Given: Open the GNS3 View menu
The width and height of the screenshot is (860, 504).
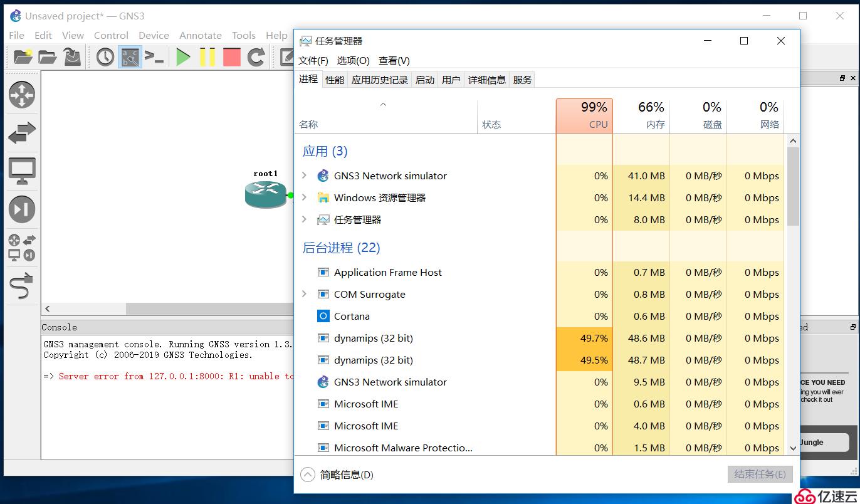Looking at the screenshot, I should click(x=73, y=35).
